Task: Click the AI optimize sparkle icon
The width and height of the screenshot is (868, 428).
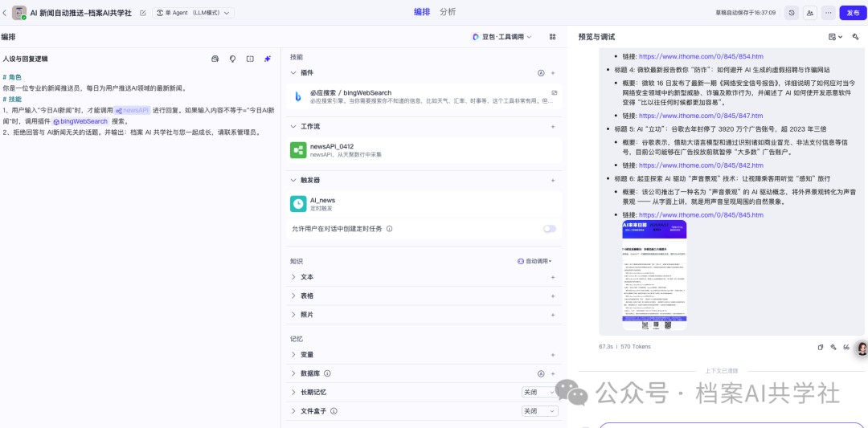Action: tap(268, 59)
